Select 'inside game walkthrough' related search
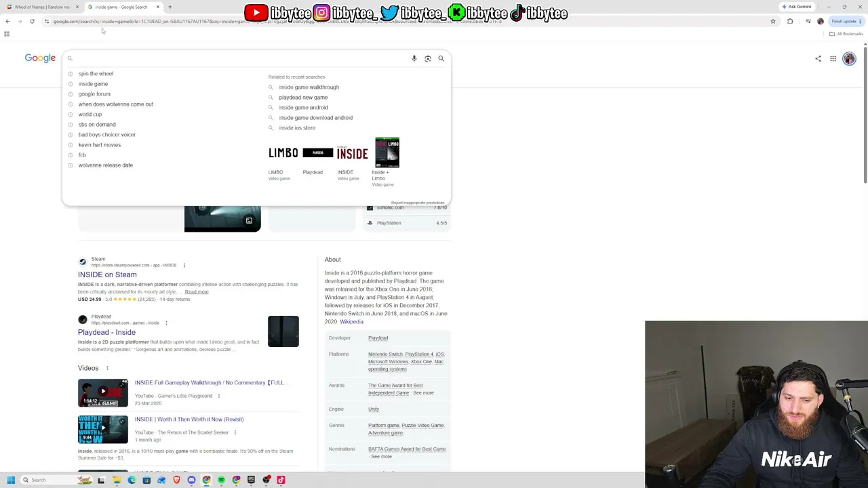The width and height of the screenshot is (868, 488). click(309, 87)
